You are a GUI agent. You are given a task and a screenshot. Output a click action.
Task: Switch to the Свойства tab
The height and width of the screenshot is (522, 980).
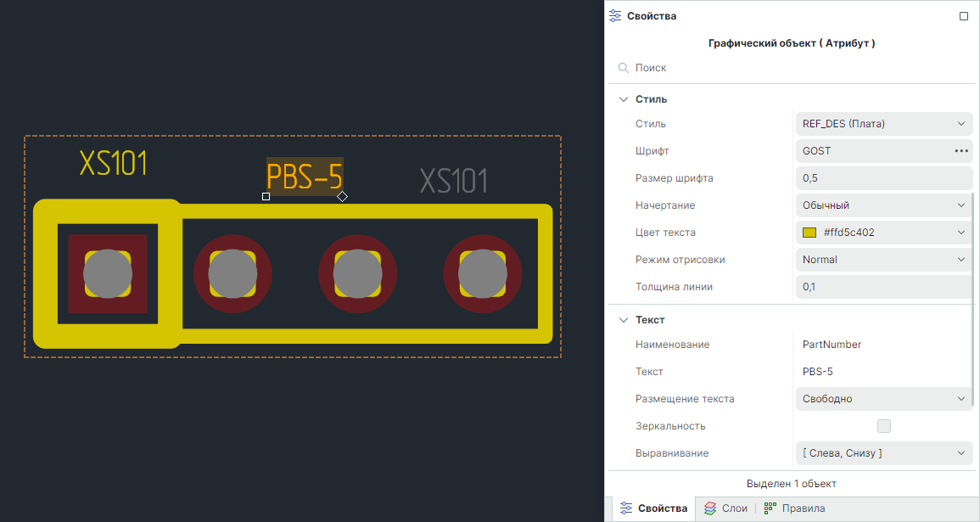coord(653,508)
